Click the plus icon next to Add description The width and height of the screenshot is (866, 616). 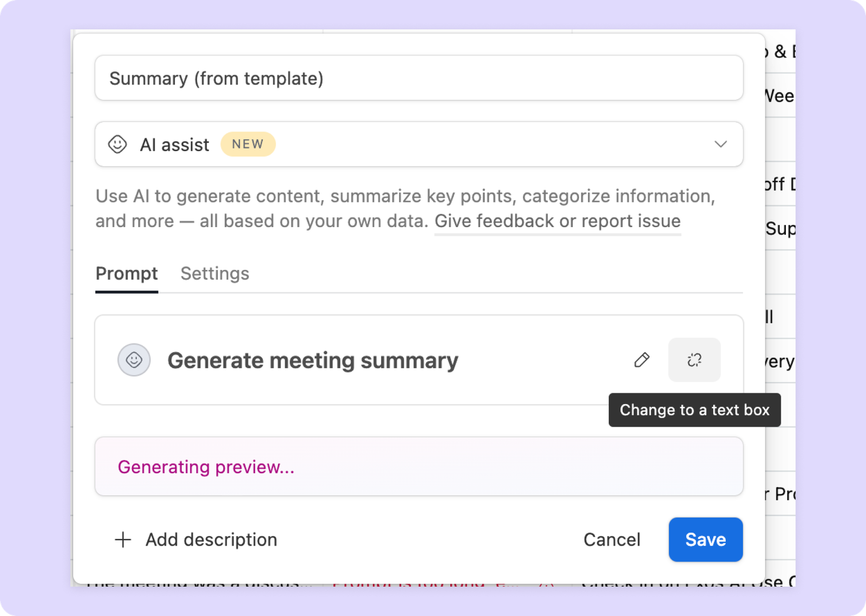point(123,540)
